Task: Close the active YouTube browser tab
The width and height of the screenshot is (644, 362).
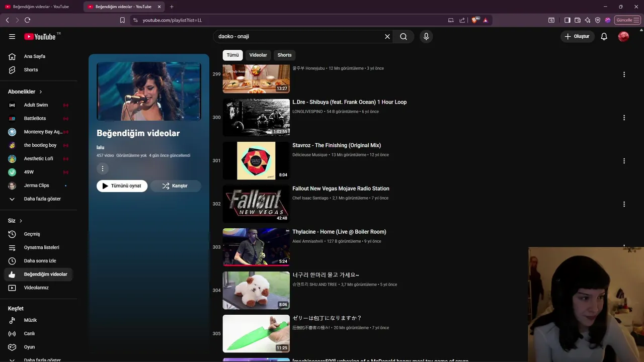Action: point(159,7)
